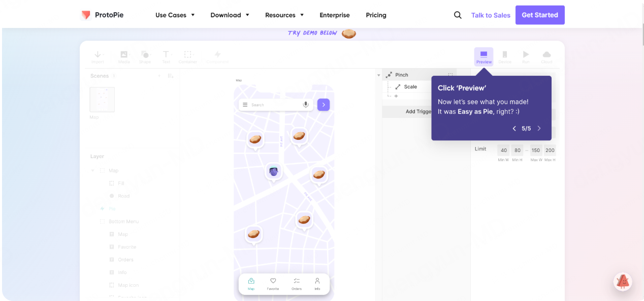Click the microphone icon in search bar

(x=306, y=105)
